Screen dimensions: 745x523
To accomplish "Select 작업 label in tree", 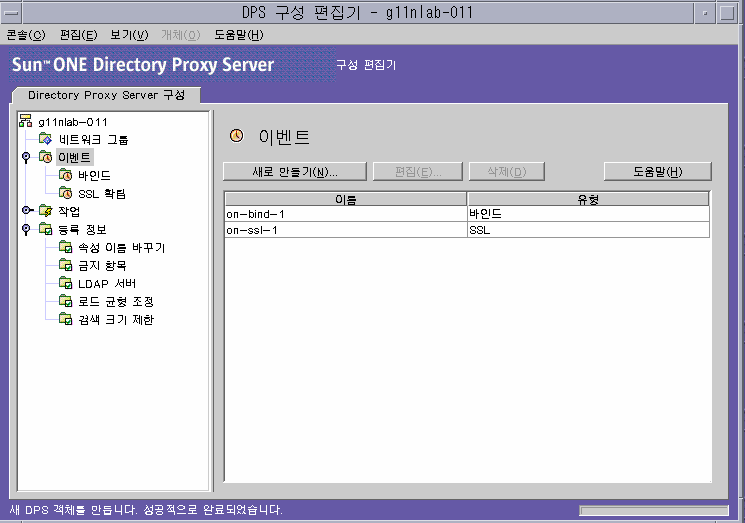I will (69, 211).
